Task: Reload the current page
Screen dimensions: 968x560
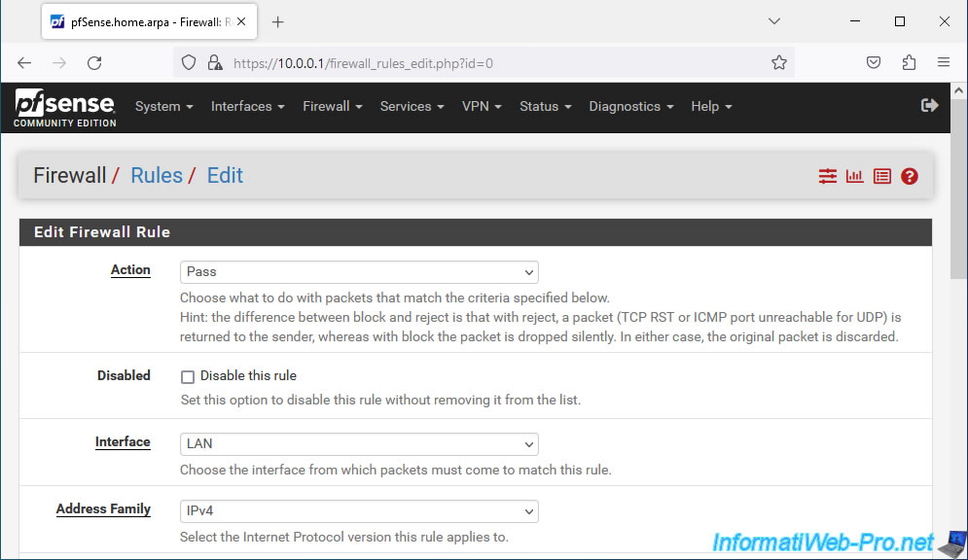Action: [x=94, y=63]
